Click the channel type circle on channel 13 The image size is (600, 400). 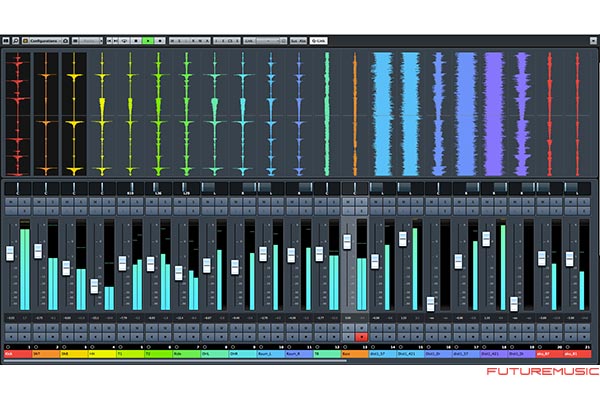345,347
